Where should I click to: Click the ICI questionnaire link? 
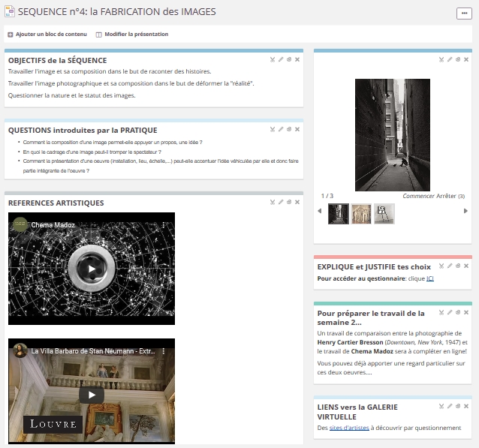[429, 278]
